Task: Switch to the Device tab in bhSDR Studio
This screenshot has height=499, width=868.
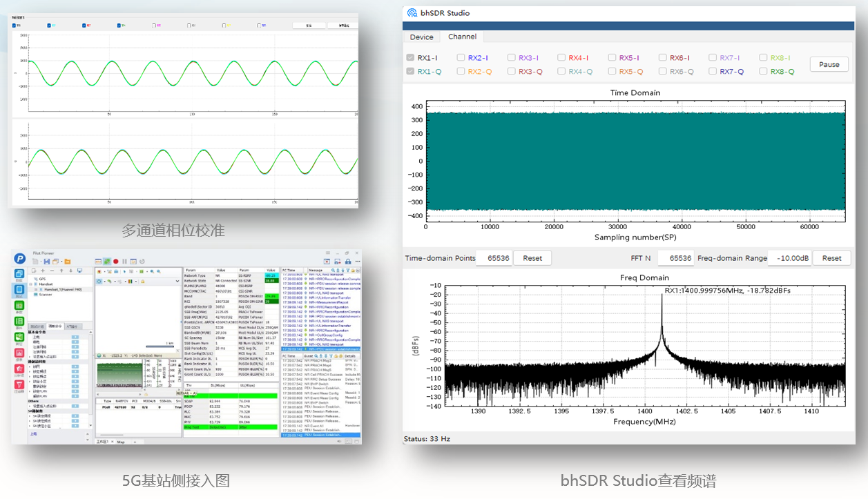Action: tap(421, 37)
